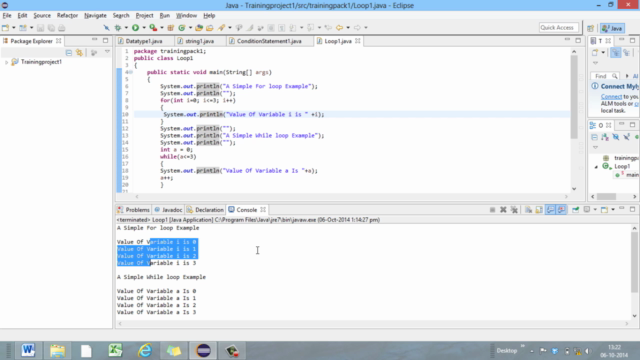Click the Save toolbar icon
The width and height of the screenshot is (640, 360).
click(40, 28)
